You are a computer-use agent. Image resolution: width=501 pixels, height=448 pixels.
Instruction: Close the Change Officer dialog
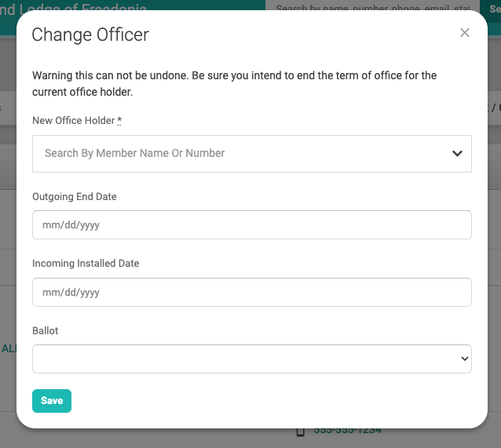pyautogui.click(x=465, y=33)
